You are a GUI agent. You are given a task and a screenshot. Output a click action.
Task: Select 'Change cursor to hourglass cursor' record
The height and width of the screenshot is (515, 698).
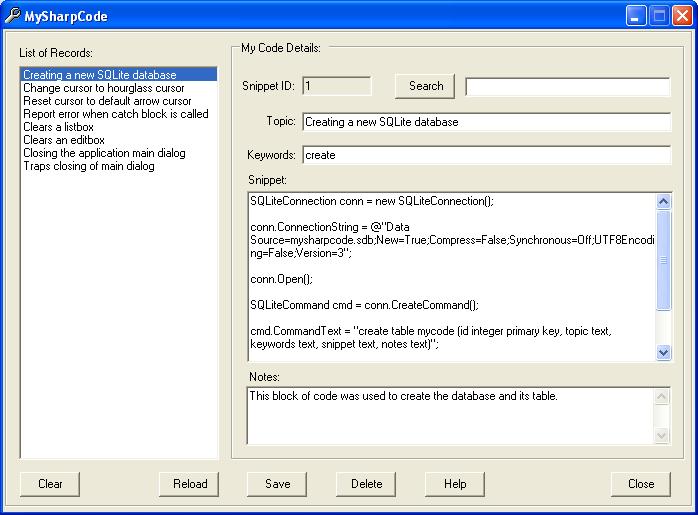[119, 88]
